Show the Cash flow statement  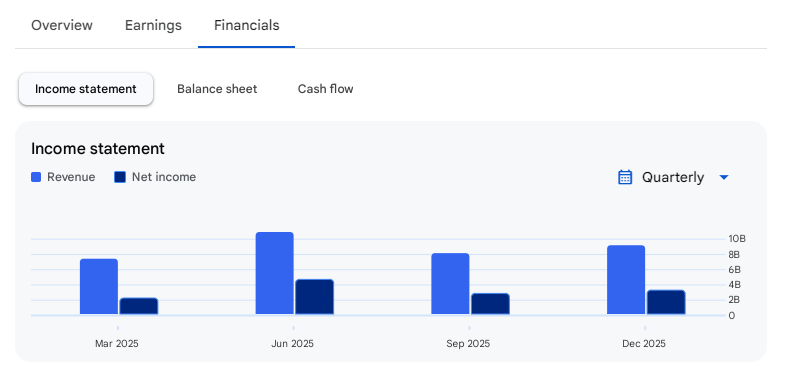click(x=325, y=89)
